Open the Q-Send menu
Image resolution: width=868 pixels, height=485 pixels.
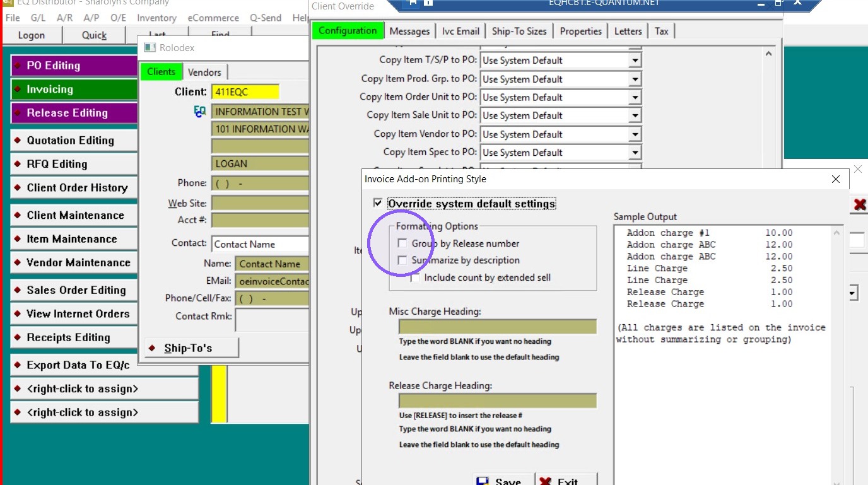(266, 18)
